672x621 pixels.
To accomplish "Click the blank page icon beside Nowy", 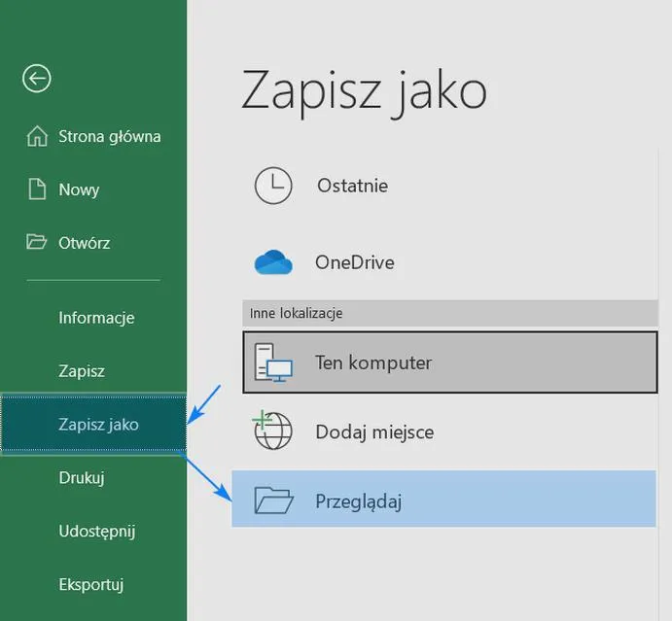I will pyautogui.click(x=37, y=189).
